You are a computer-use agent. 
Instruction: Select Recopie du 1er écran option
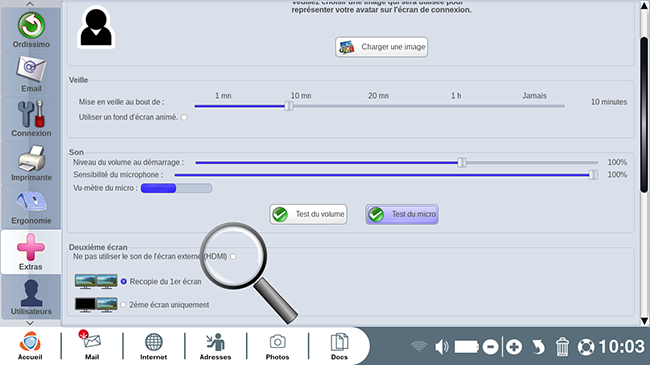pyautogui.click(x=124, y=281)
